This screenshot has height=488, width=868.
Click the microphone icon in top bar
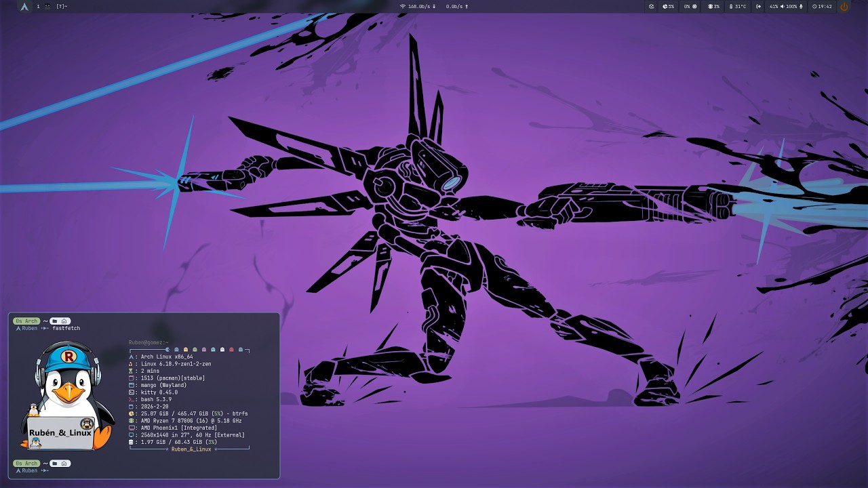(x=801, y=6)
